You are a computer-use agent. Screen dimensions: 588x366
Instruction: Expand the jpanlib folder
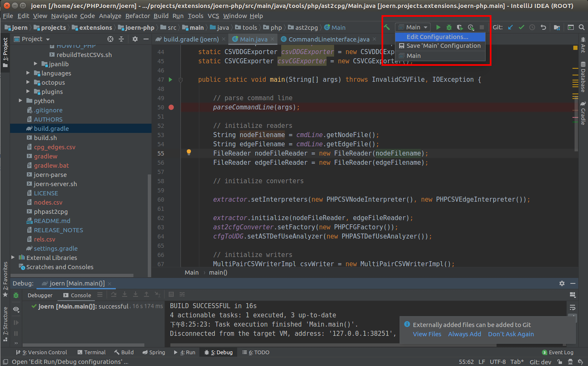[x=36, y=64]
